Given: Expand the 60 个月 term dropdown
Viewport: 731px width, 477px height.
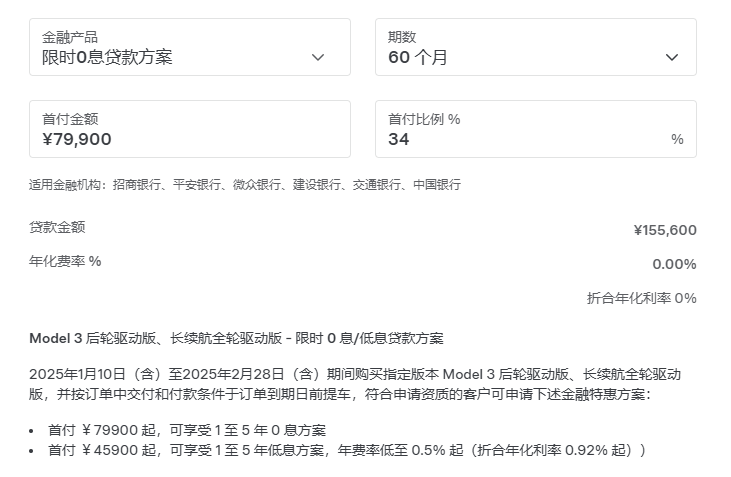Looking at the screenshot, I should (418, 57).
